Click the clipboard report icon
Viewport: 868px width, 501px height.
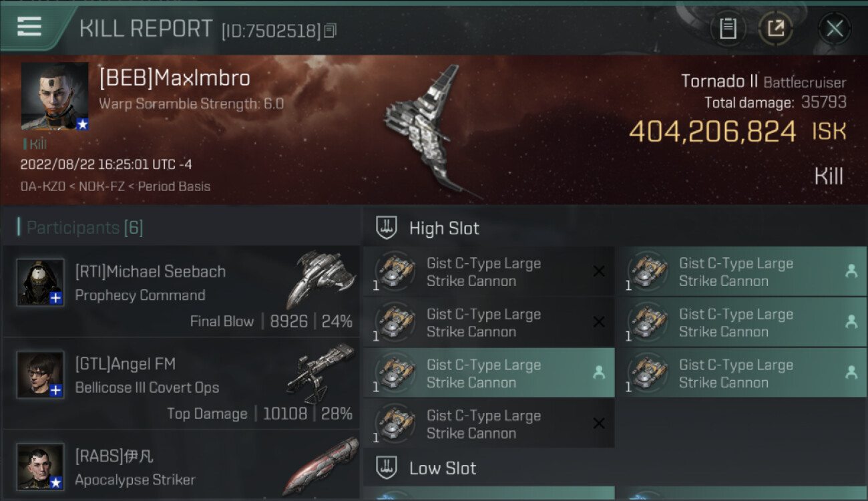tap(728, 29)
